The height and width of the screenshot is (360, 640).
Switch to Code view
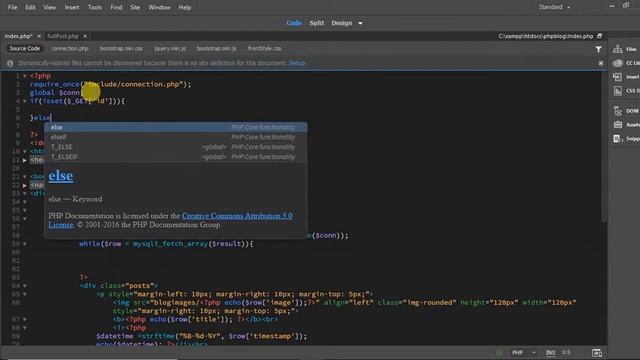point(294,23)
